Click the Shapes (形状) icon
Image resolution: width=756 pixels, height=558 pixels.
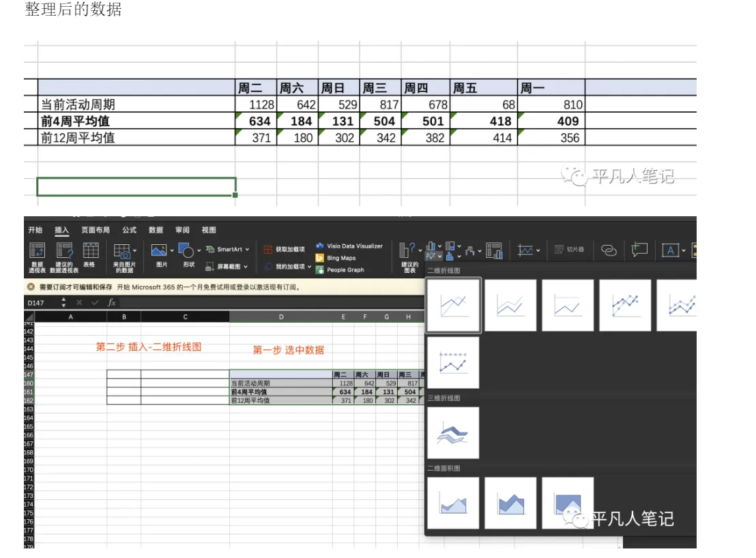pyautogui.click(x=186, y=250)
